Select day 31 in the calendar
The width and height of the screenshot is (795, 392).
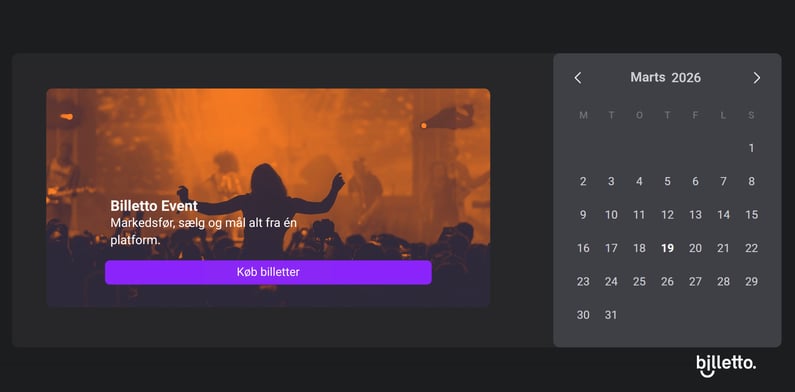(x=611, y=315)
